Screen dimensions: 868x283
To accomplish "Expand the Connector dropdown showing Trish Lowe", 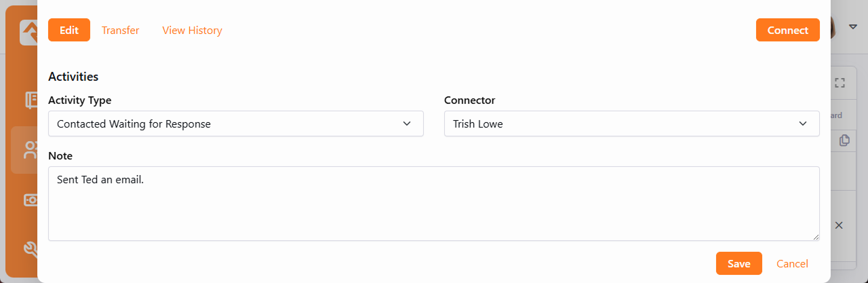I will [631, 124].
